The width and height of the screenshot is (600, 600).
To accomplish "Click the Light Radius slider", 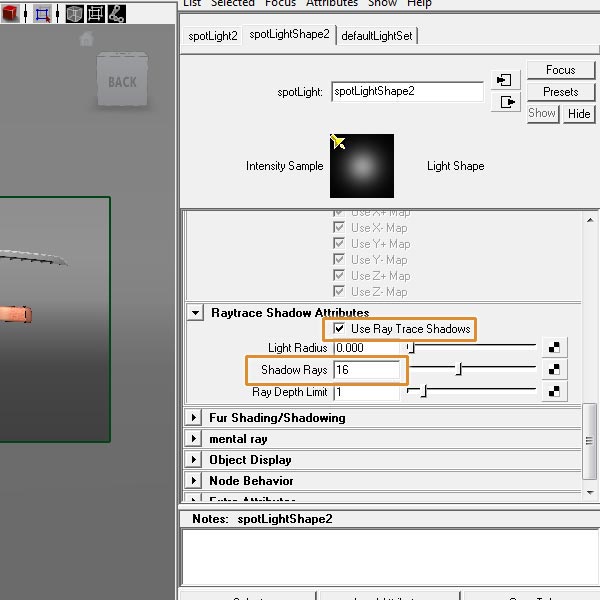I will pos(471,347).
